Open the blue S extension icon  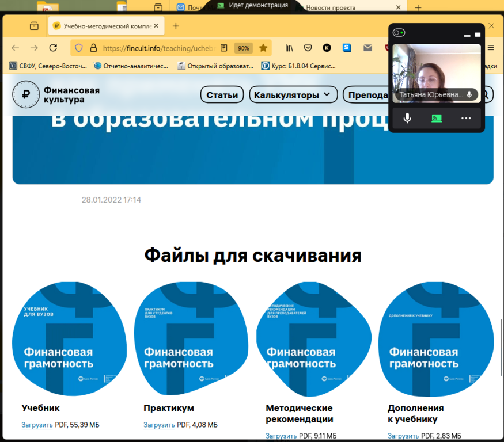coord(347,48)
